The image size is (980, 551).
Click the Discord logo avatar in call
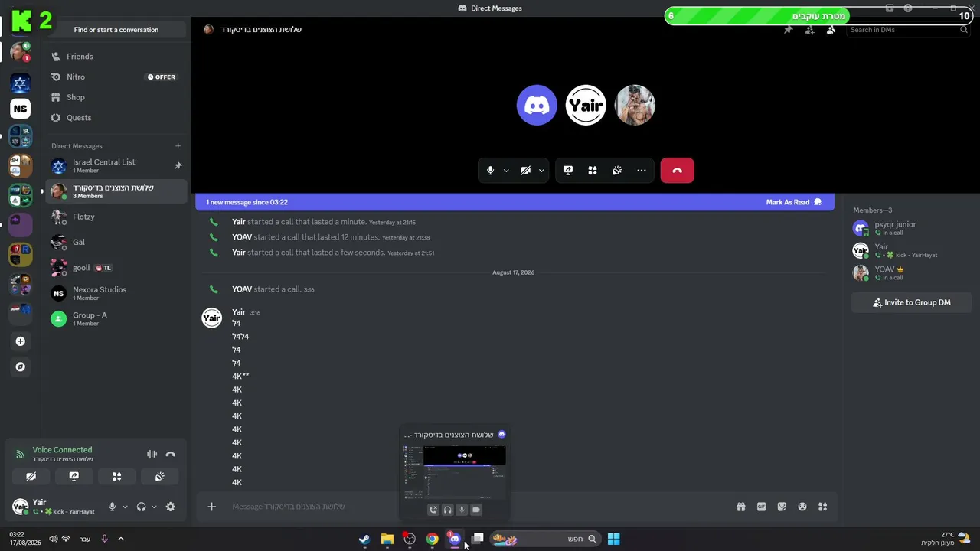(x=537, y=105)
